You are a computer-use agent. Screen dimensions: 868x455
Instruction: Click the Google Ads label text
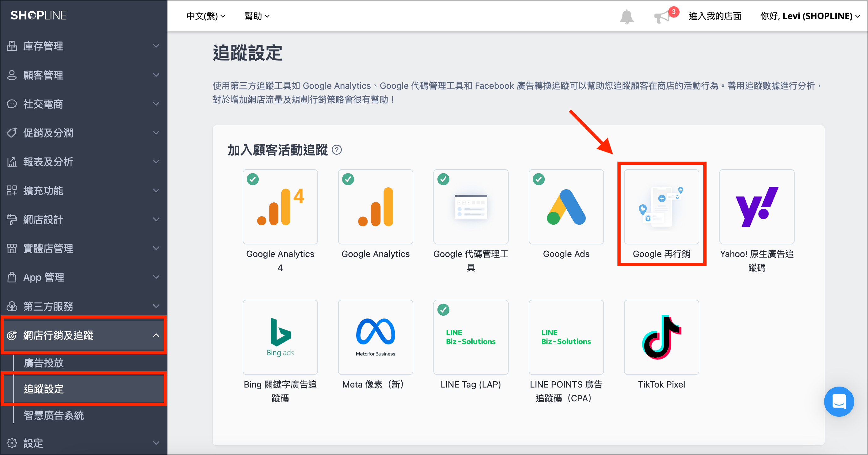pyautogui.click(x=566, y=254)
